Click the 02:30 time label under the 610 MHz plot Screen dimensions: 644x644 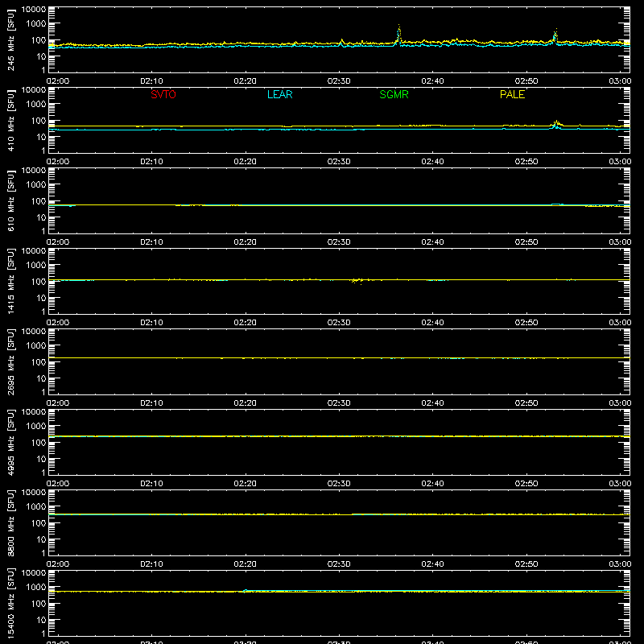[x=339, y=242]
